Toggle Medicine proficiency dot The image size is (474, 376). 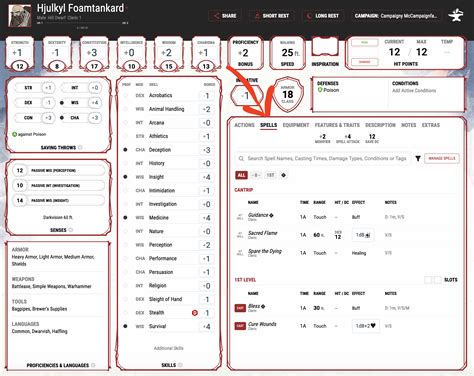tap(125, 218)
